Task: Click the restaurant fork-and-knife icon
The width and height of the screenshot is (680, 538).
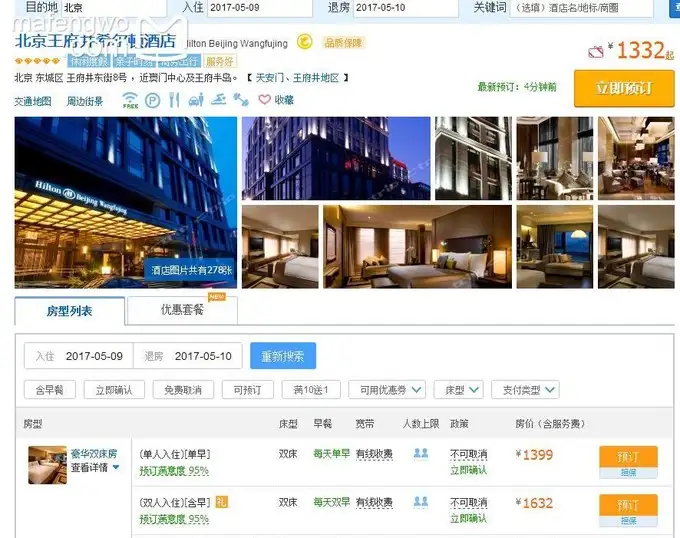Action: pos(174,100)
